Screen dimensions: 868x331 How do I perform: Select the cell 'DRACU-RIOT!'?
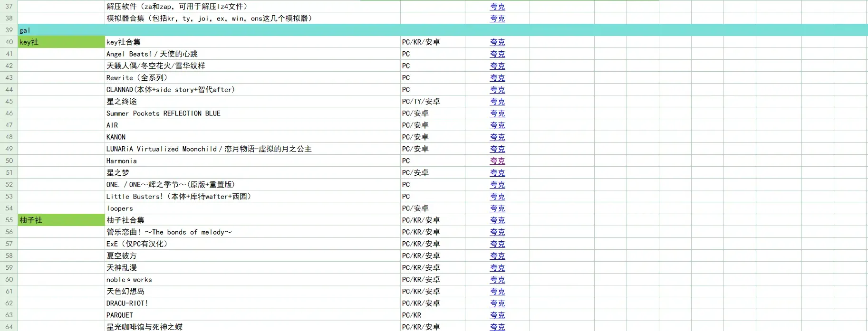252,303
